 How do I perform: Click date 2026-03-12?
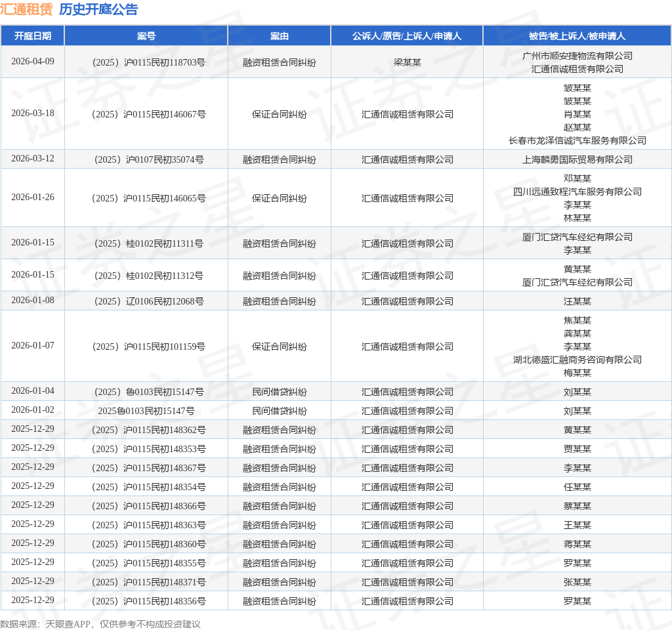click(x=33, y=159)
